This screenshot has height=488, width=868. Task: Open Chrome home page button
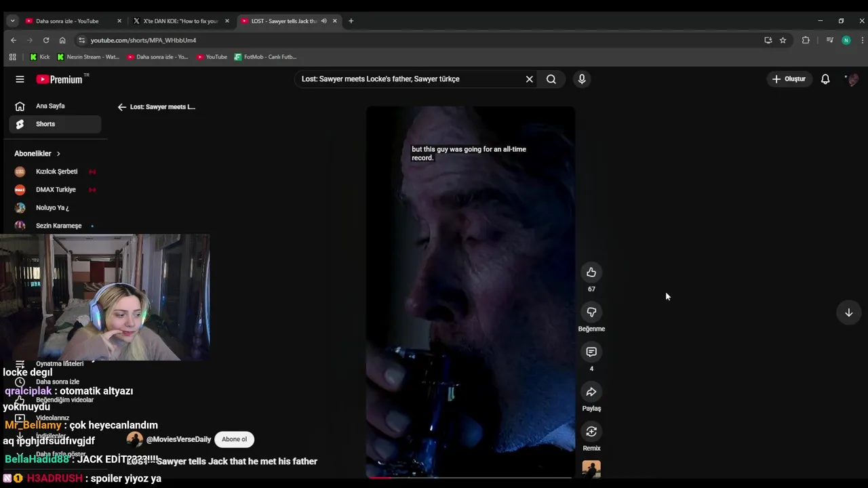click(62, 40)
